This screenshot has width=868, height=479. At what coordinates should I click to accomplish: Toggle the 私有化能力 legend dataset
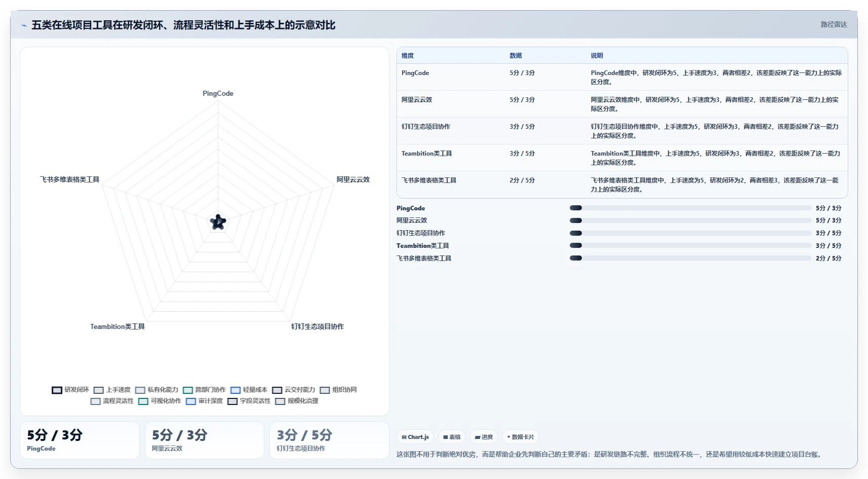coord(157,390)
